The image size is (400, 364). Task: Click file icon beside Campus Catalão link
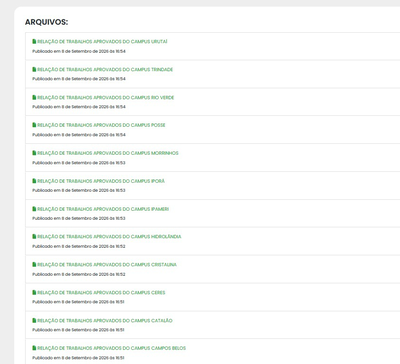[34, 321]
